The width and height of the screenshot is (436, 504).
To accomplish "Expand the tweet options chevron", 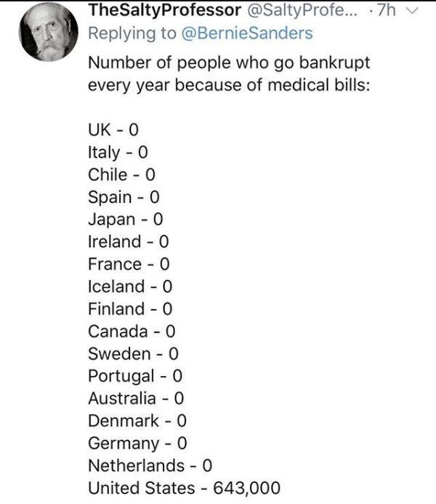I will point(412,11).
